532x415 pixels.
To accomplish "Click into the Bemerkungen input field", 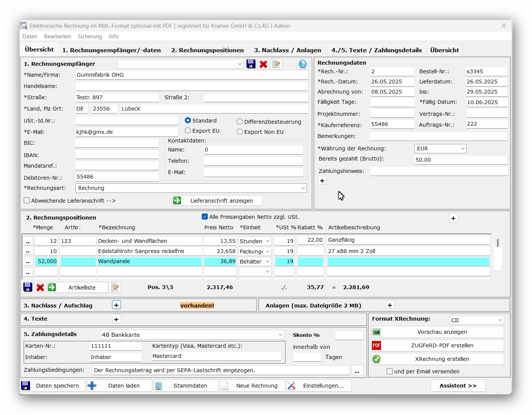I will click(x=438, y=136).
